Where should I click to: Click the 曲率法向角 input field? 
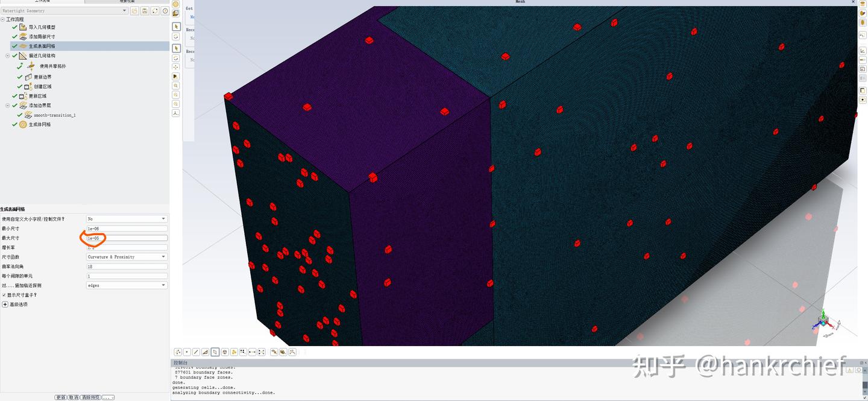point(127,267)
